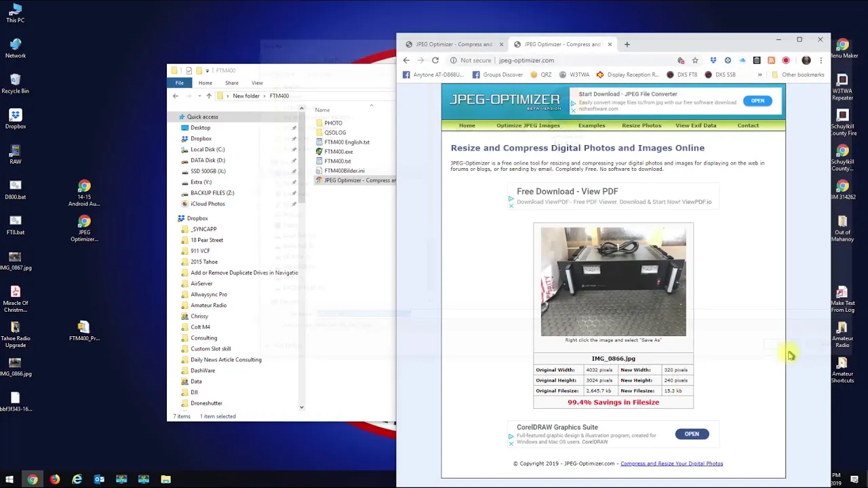The height and width of the screenshot is (488, 868).
Task: Click the Free Download - View PDF ad
Action: pos(613,196)
